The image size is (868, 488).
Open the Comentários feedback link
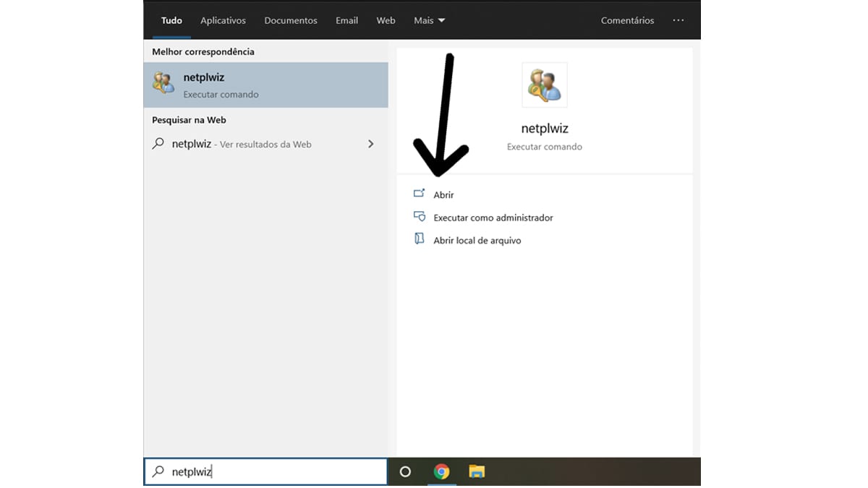tap(627, 20)
